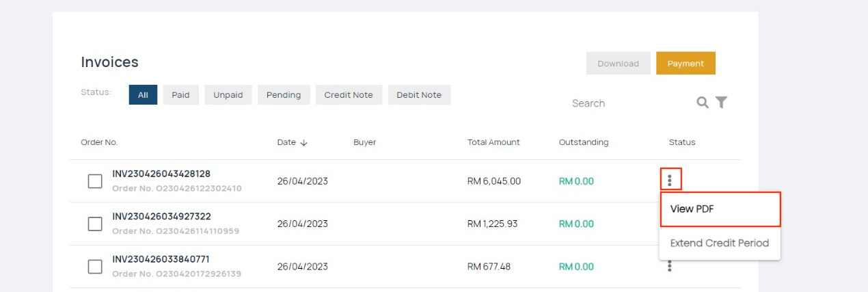Filter by Pending status
Viewport: 868px width, 292px height.
(284, 95)
